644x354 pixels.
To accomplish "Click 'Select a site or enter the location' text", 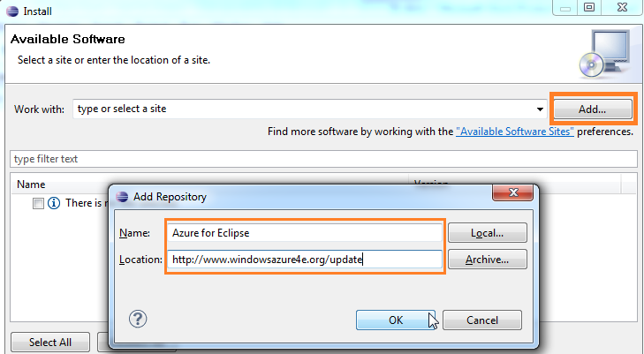I will [114, 60].
